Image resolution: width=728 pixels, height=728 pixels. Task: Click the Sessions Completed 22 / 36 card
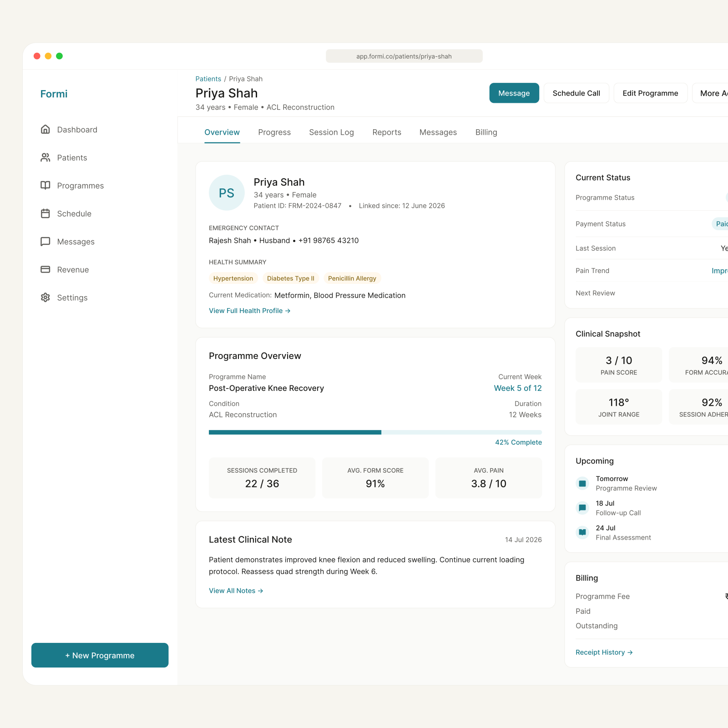coord(262,478)
